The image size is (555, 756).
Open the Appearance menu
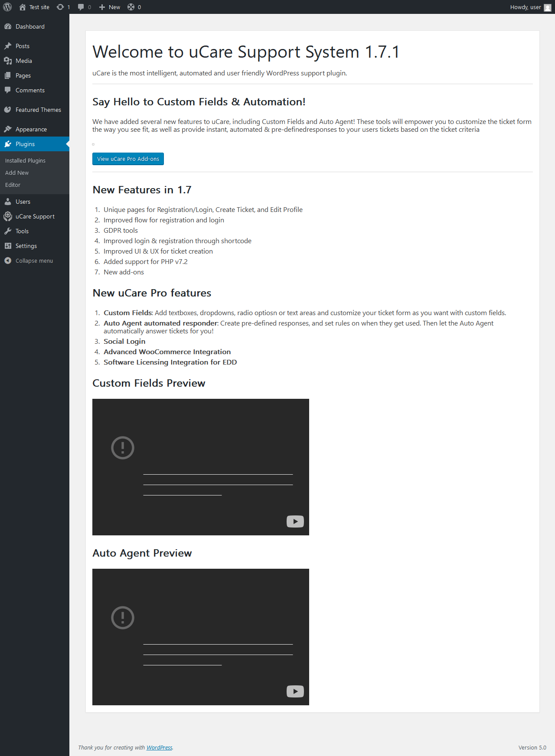pos(35,129)
